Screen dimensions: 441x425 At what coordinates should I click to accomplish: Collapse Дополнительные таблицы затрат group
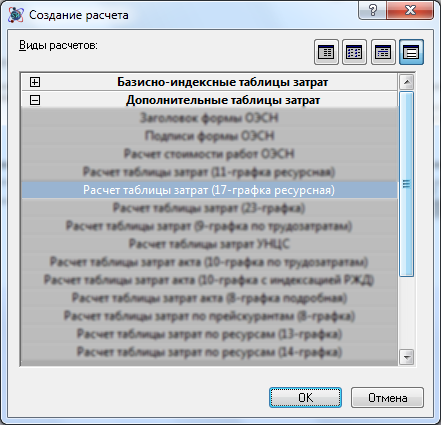pos(35,100)
